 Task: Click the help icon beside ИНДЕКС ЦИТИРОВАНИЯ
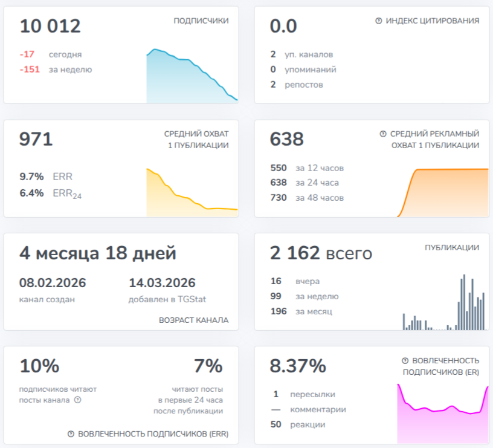point(379,21)
